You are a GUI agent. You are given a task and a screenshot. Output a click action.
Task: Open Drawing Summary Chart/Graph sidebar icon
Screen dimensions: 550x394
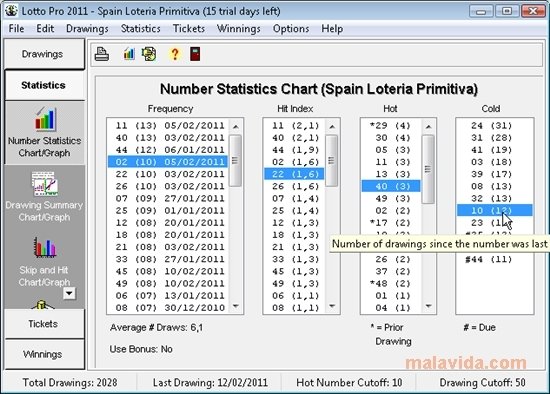[45, 196]
